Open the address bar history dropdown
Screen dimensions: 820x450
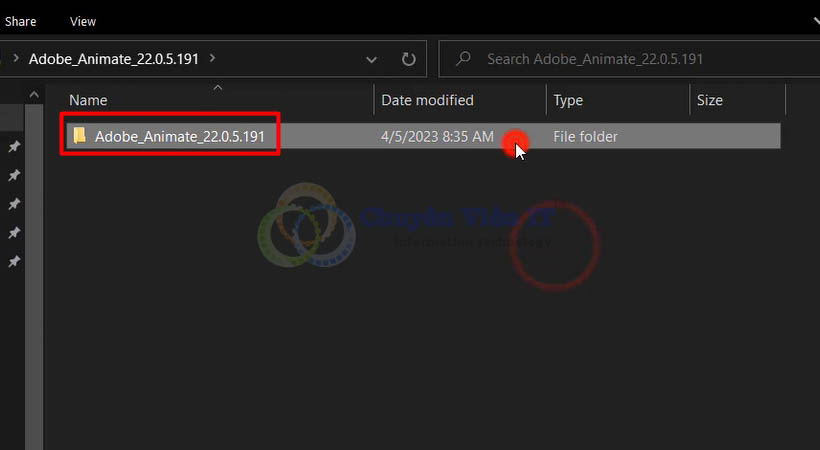pos(371,60)
